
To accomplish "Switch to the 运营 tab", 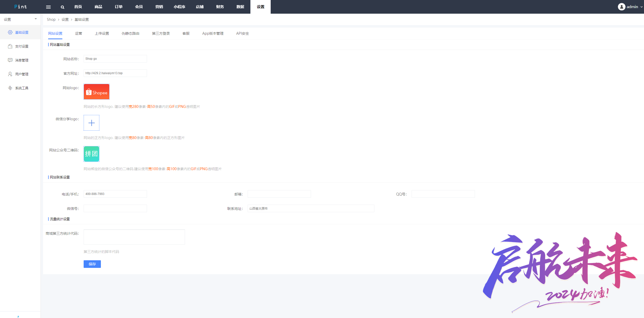I will [x=79, y=33].
